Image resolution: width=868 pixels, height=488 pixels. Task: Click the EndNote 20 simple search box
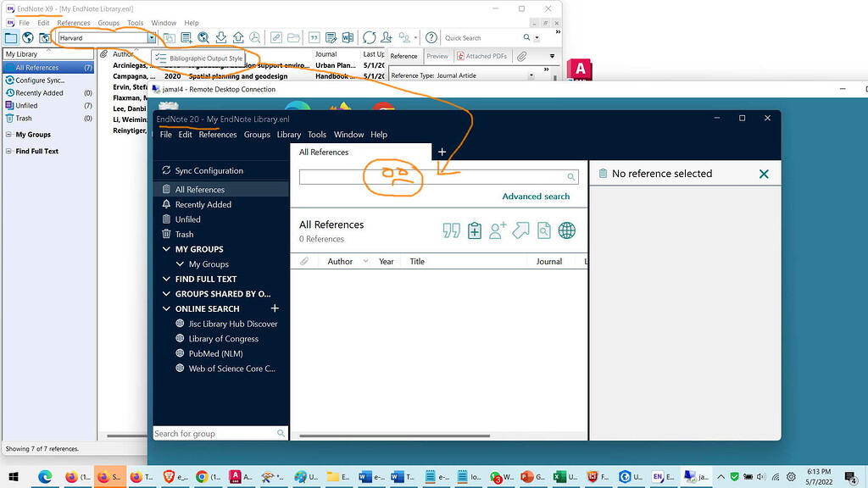[x=439, y=177]
